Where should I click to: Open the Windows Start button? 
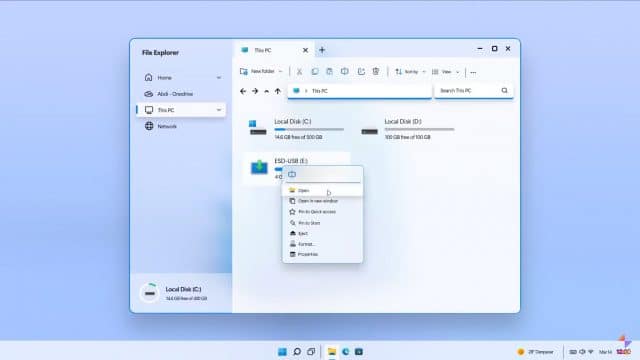[282, 352]
